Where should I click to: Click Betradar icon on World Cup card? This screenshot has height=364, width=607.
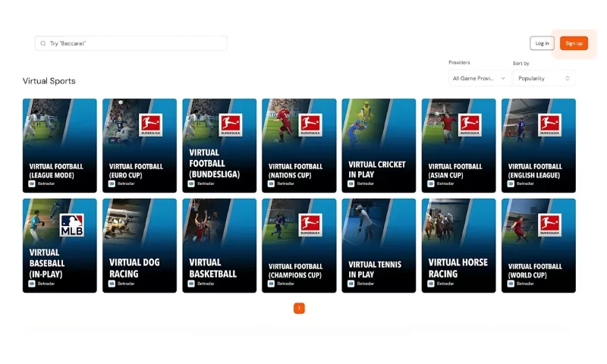[511, 284]
